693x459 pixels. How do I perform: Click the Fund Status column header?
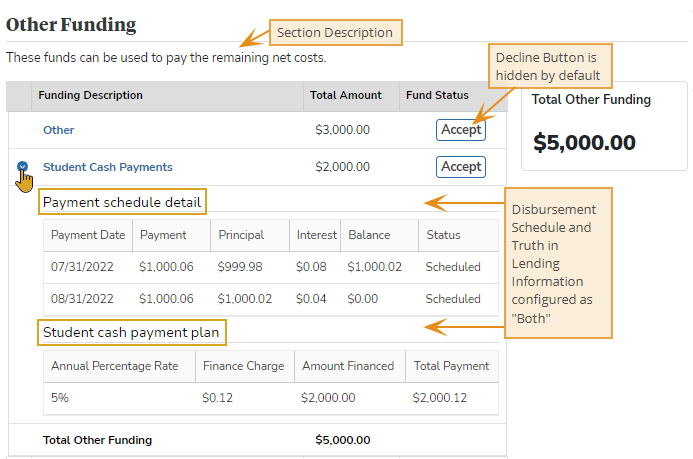pyautogui.click(x=437, y=96)
